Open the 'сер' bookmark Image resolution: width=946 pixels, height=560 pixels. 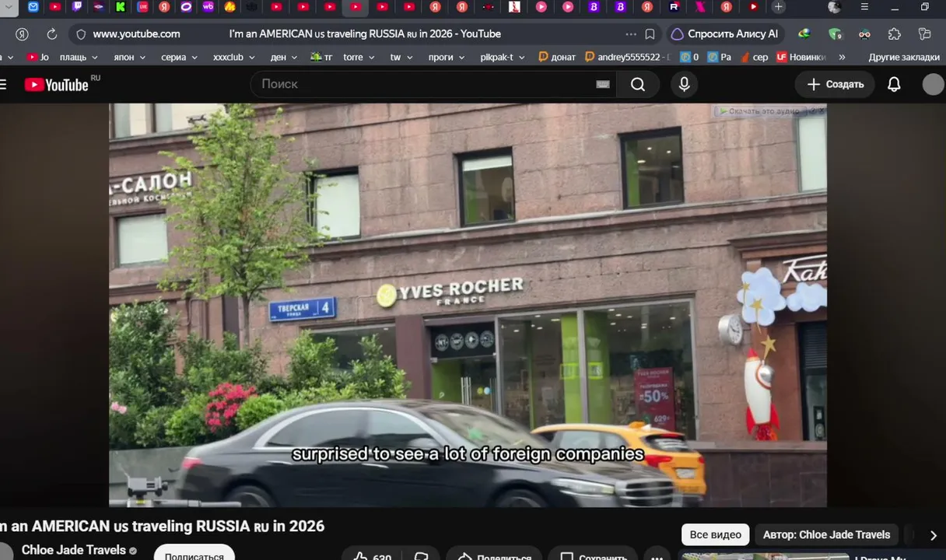click(x=755, y=58)
